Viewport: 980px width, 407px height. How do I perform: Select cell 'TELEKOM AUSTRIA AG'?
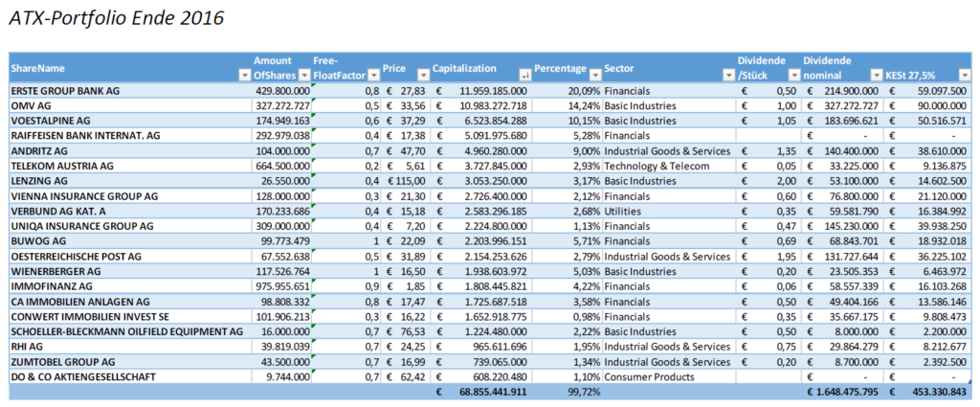click(130, 166)
